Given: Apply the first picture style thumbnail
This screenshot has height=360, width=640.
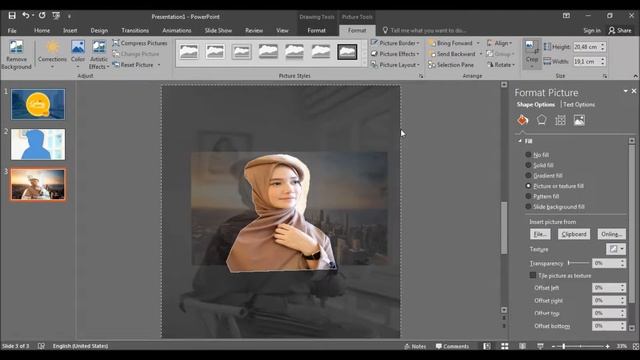Looking at the screenshot, I should 189,52.
